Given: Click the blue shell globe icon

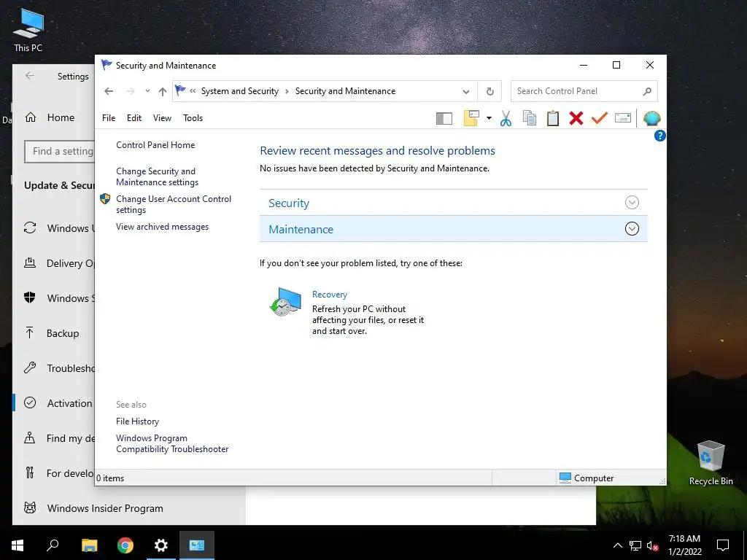Looking at the screenshot, I should 651,118.
